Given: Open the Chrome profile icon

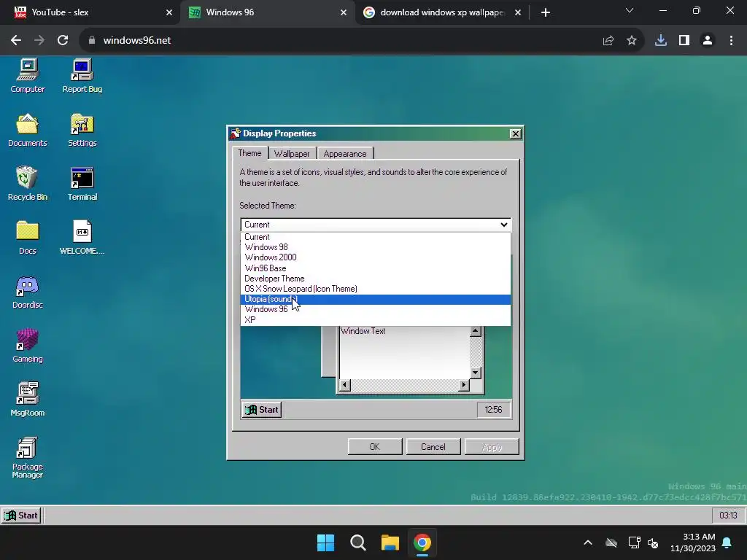Looking at the screenshot, I should coord(708,41).
